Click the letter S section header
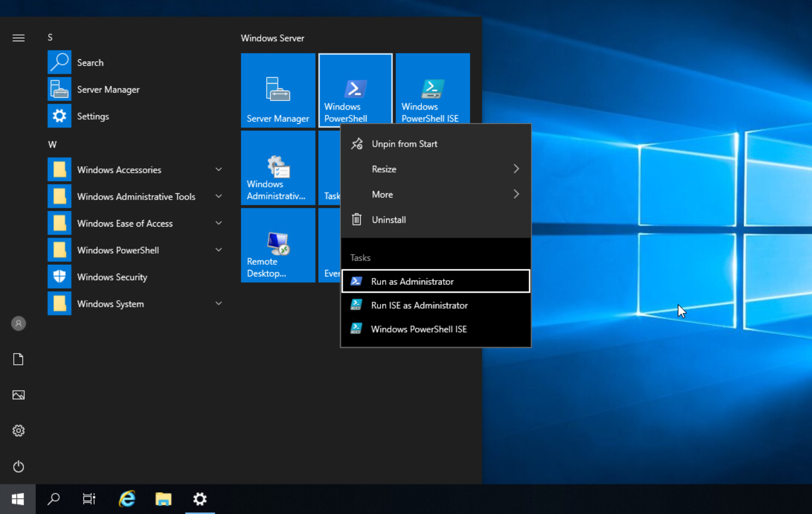This screenshot has height=514, width=812. coord(50,38)
